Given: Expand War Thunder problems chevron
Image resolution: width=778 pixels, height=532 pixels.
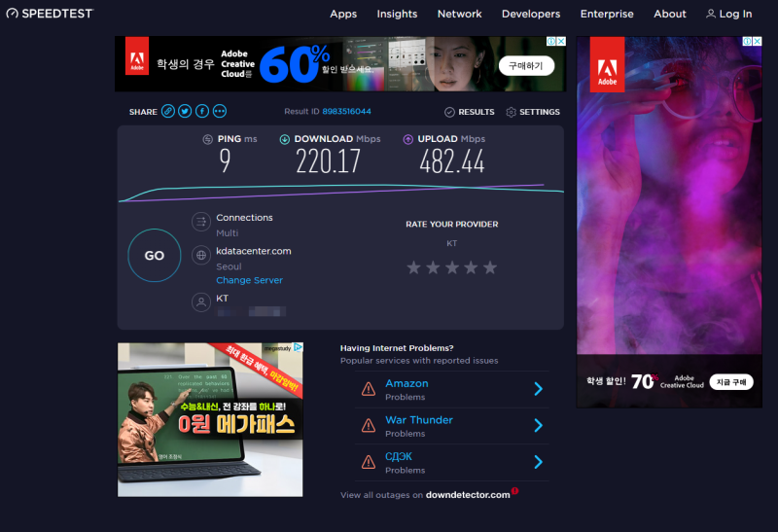Looking at the screenshot, I should [x=539, y=425].
